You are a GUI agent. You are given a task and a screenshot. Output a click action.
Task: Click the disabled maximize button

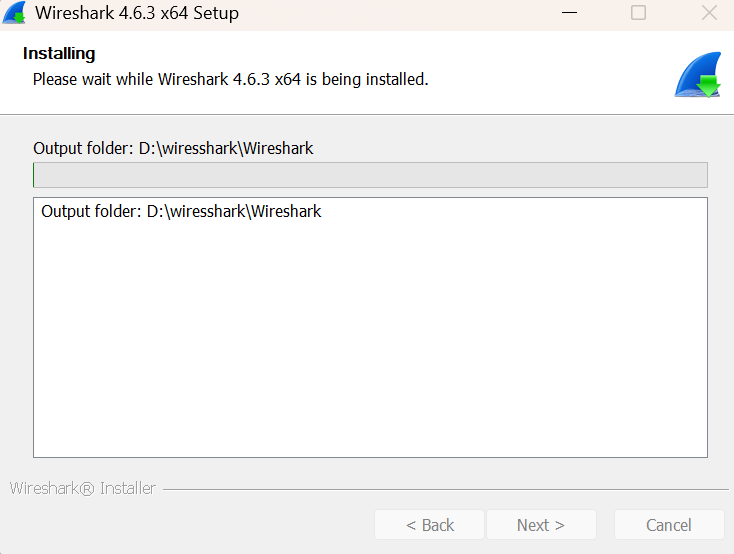[639, 13]
